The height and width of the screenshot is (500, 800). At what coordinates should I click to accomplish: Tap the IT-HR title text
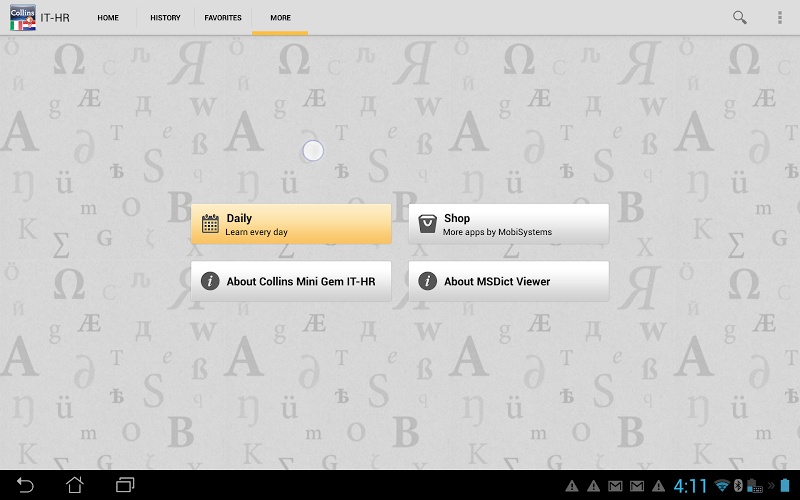click(x=55, y=18)
